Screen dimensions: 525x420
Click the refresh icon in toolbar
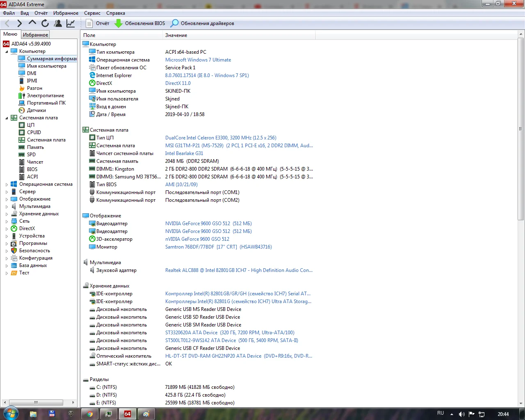45,23
